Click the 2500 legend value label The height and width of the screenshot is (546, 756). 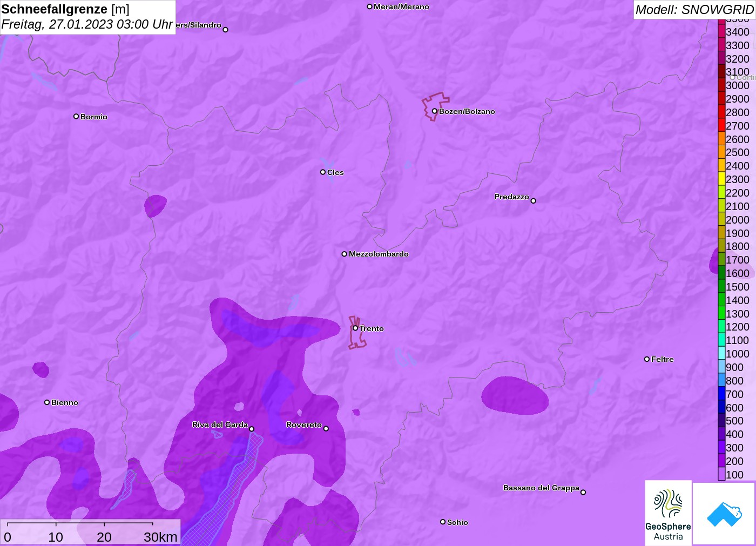tap(738, 152)
